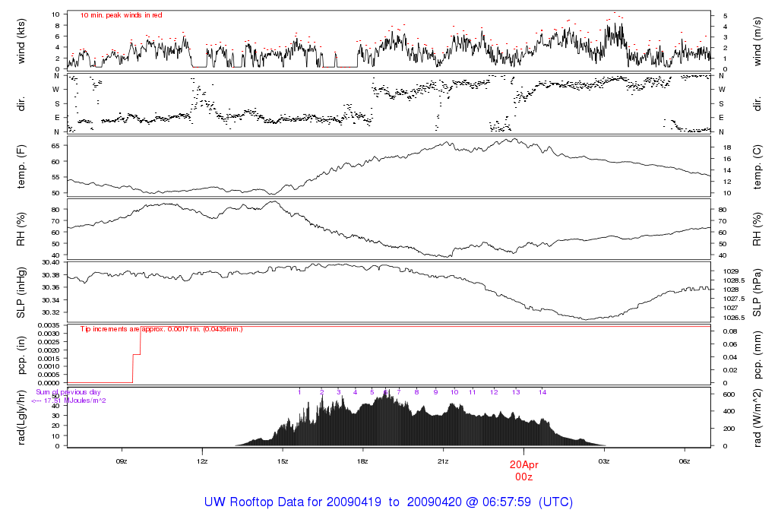Click the '1029' hPa axis value
Screen dimensions: 778x532
point(731,271)
